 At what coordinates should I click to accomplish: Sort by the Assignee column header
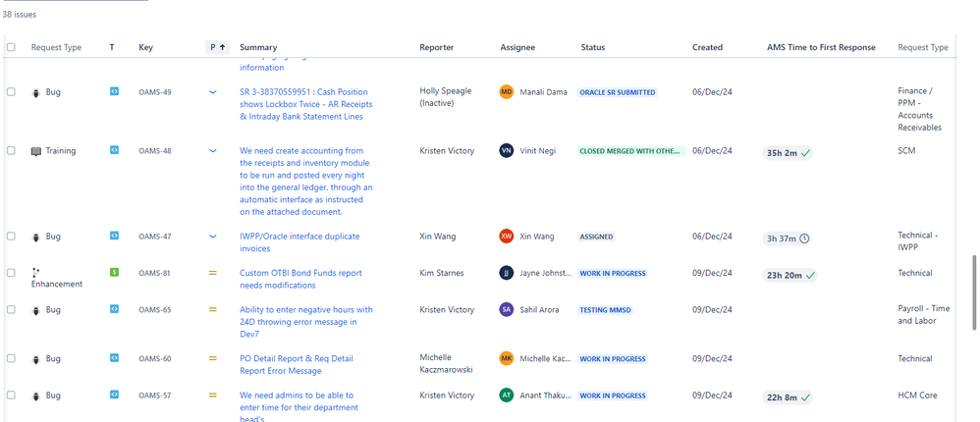click(x=517, y=47)
